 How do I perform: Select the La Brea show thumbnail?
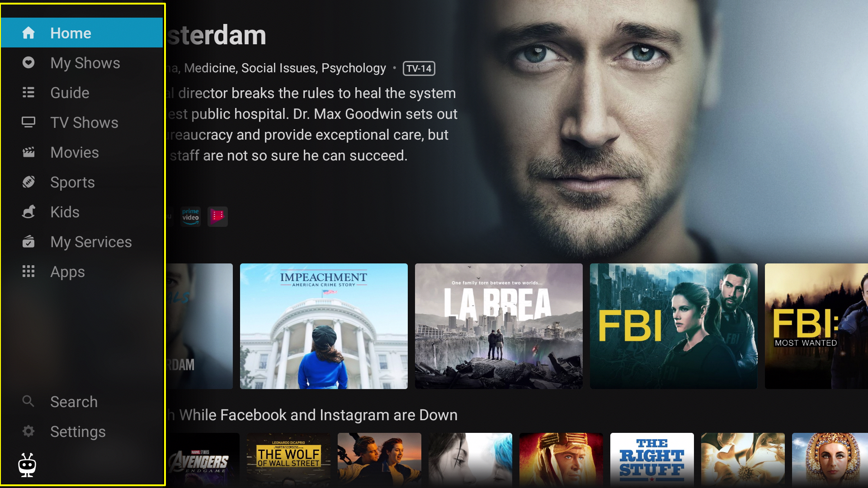click(499, 326)
